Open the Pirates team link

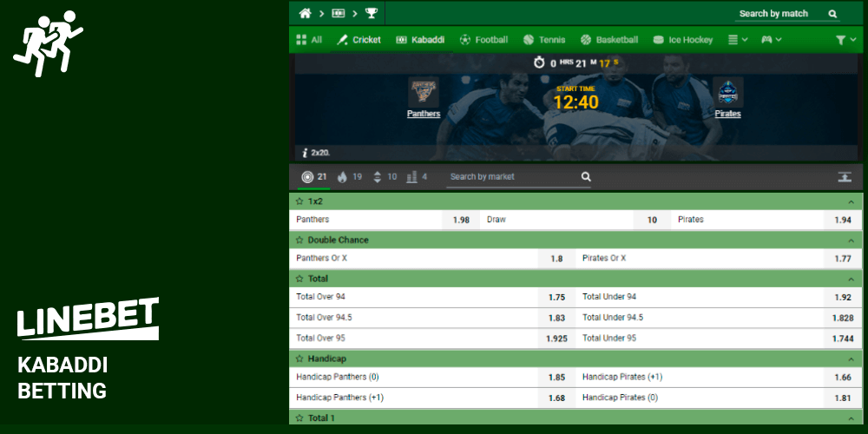click(728, 114)
